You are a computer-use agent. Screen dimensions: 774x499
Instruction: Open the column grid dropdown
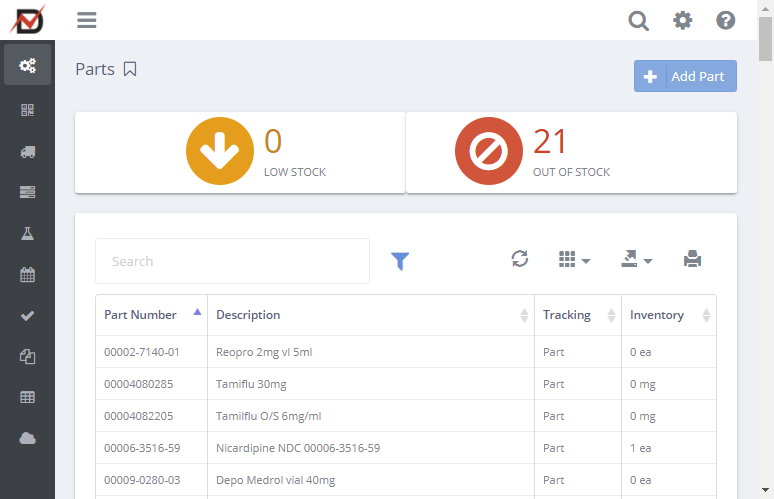coord(574,259)
